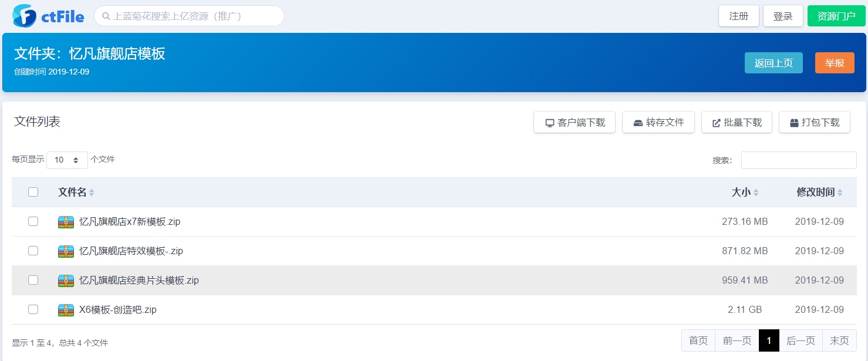Open the green 资源门户 button
868x361 pixels.
[x=836, y=16]
